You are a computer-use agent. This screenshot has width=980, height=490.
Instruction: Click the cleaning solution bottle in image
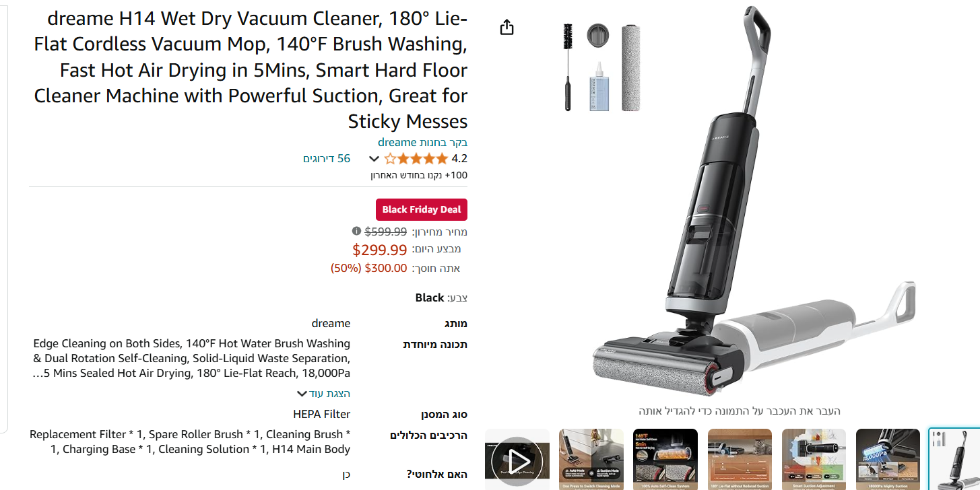coord(599,85)
